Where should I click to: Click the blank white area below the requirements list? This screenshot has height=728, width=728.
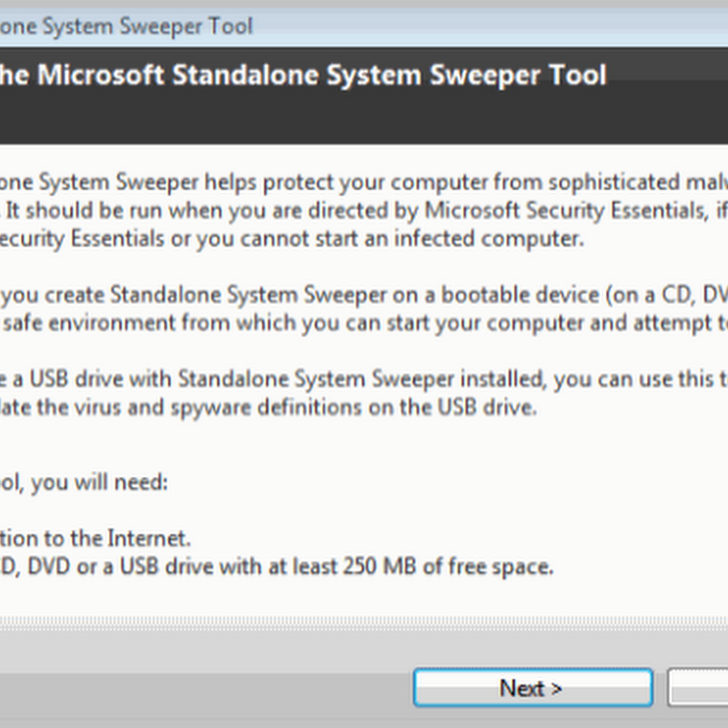(364, 602)
